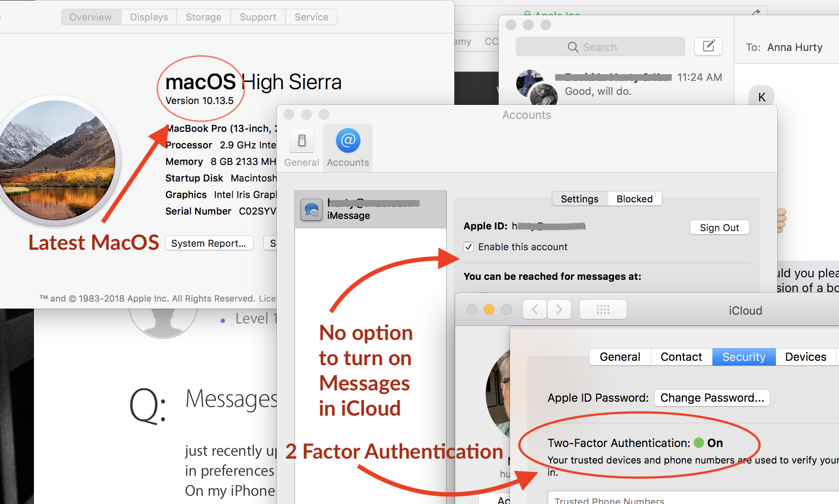Show all preferences grid icon

[x=603, y=309]
